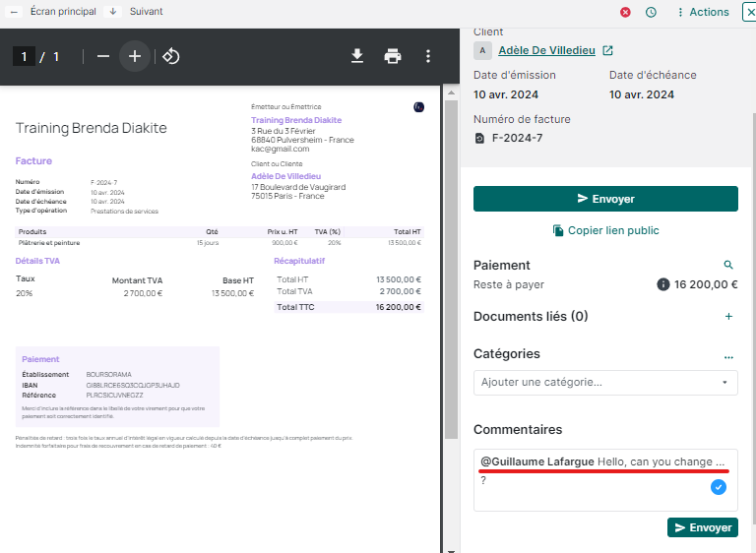Screen dimensions: 756x553
Task: Expand Catégories three-dot options
Action: tap(728, 355)
